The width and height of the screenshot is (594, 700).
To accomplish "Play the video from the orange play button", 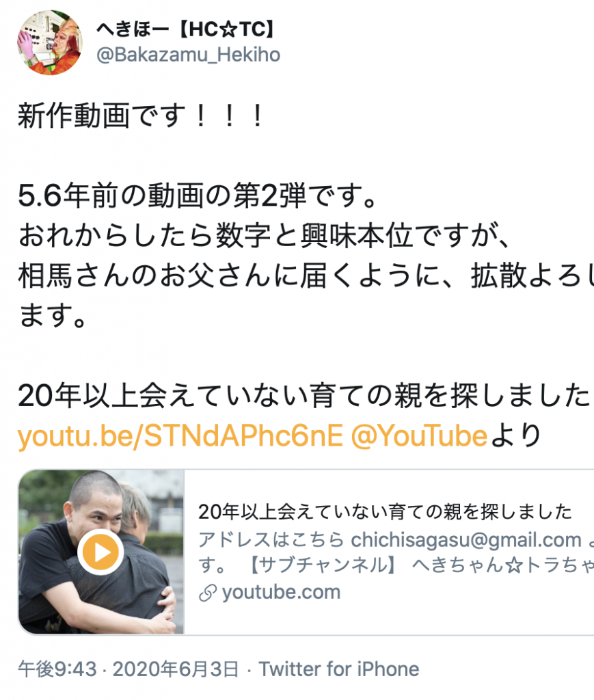I will pyautogui.click(x=100, y=552).
